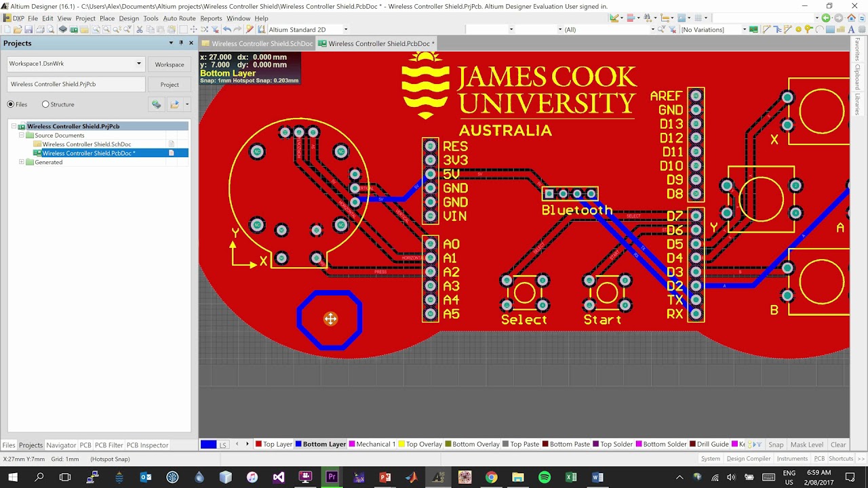Open the Reports menu
The height and width of the screenshot is (488, 868).
211,18
